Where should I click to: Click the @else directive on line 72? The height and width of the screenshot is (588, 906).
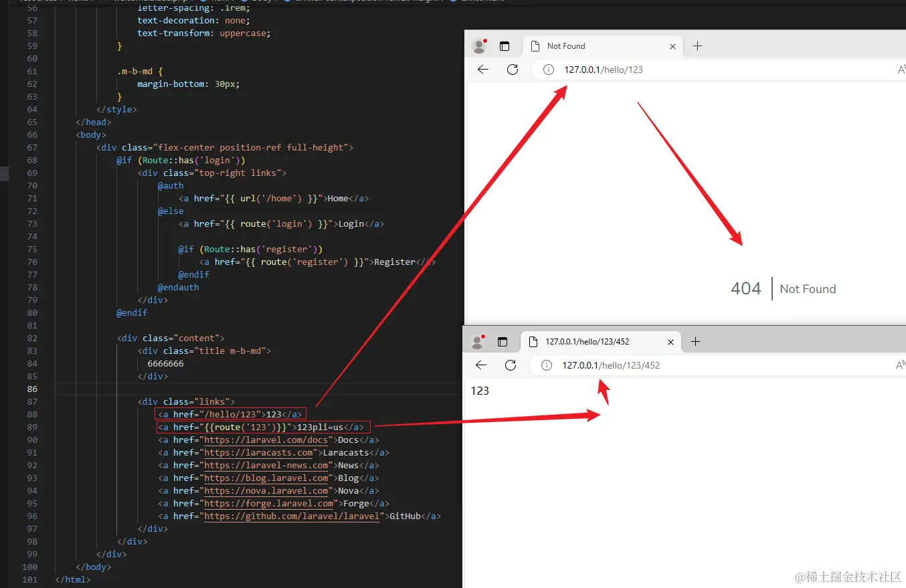171,211
